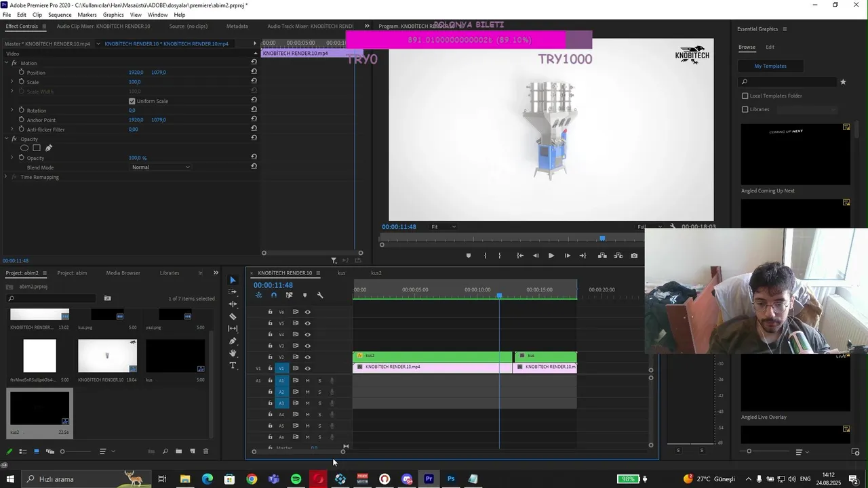Select the Ripple Edit tool

[233, 304]
